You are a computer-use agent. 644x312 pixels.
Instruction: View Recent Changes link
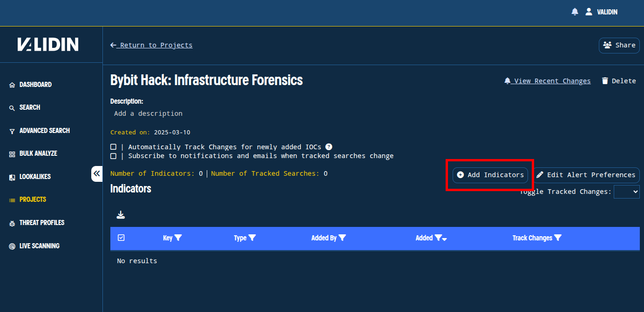pos(547,81)
